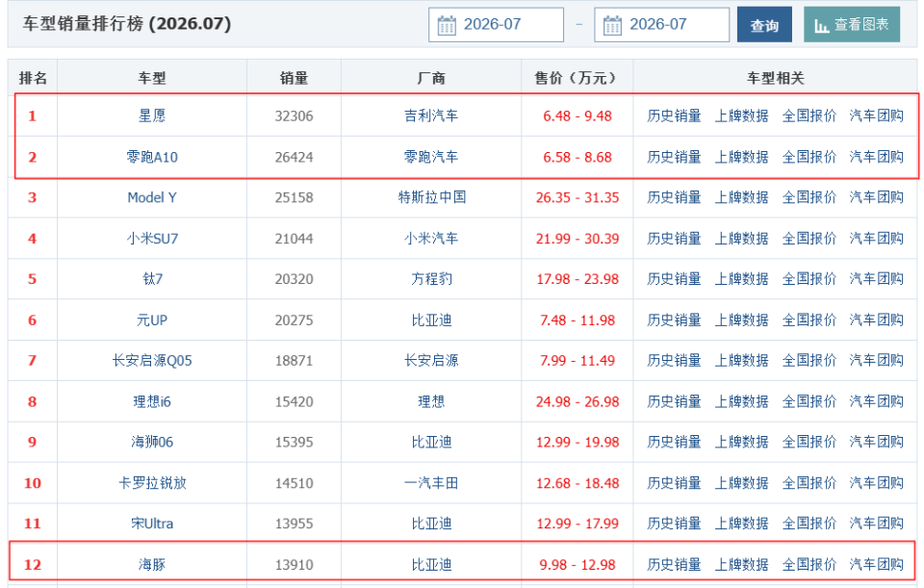Image resolution: width=924 pixels, height=588 pixels.
Task: Open 历史销量 for Model Y
Action: coord(674,197)
